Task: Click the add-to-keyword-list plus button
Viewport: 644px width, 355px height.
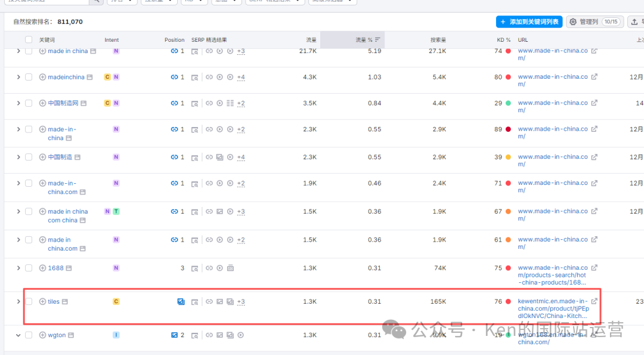Action: pyautogui.click(x=529, y=21)
